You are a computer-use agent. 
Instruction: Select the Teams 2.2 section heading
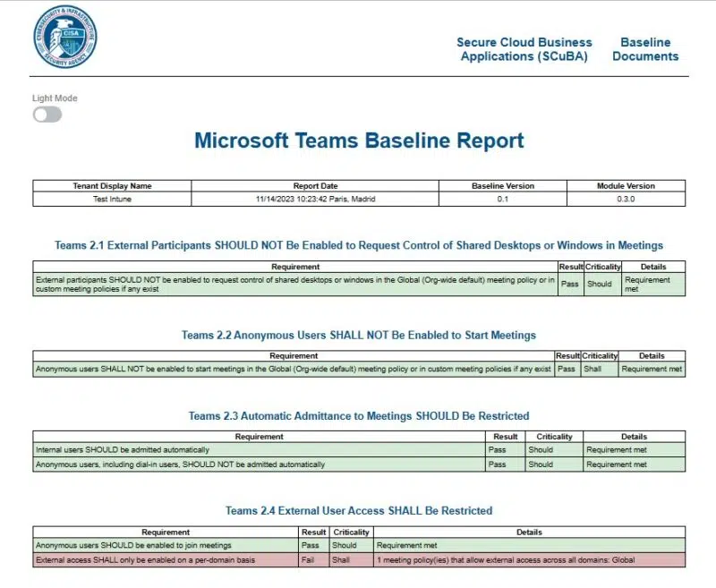click(357, 334)
